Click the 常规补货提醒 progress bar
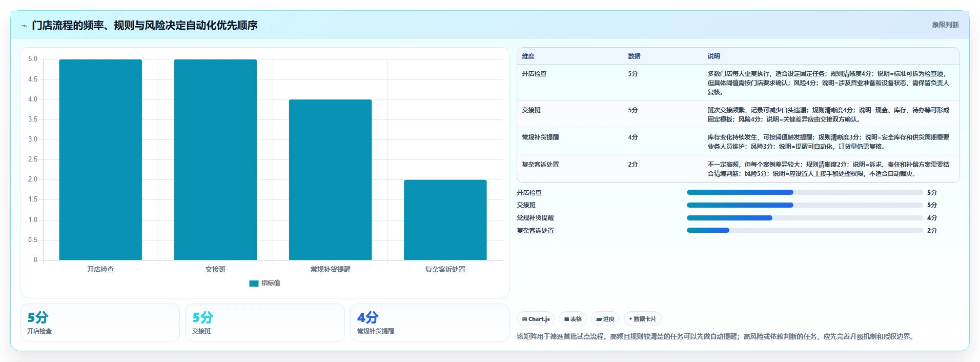 coord(805,218)
